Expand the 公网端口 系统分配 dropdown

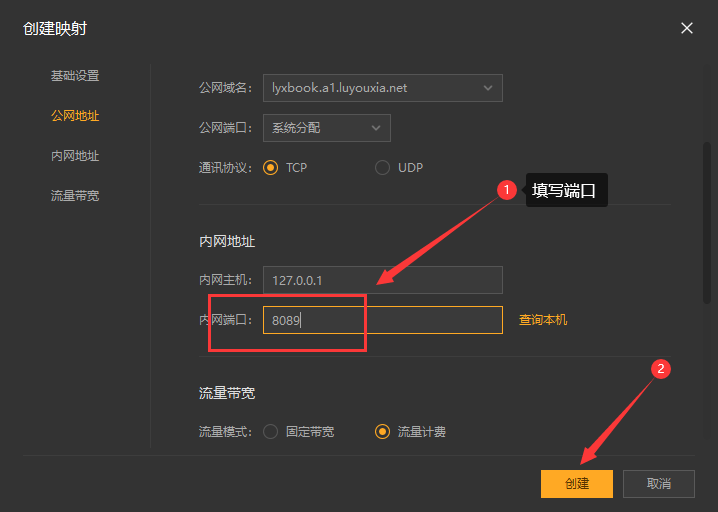327,128
